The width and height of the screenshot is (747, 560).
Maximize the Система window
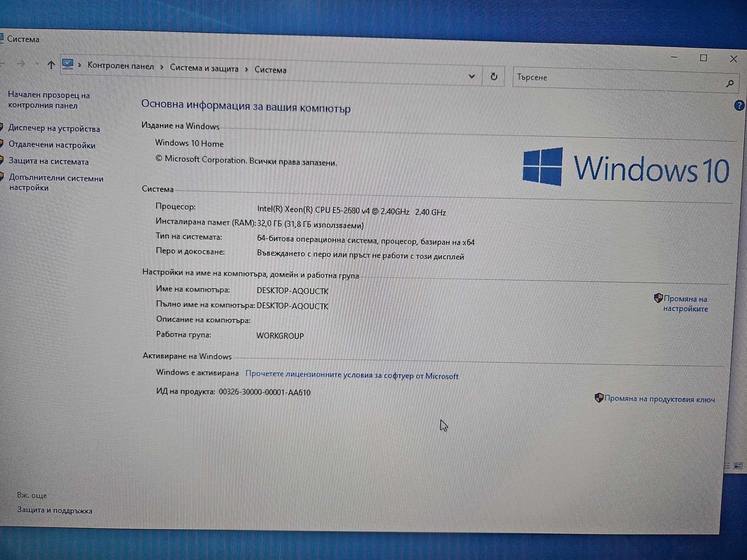coord(703,58)
